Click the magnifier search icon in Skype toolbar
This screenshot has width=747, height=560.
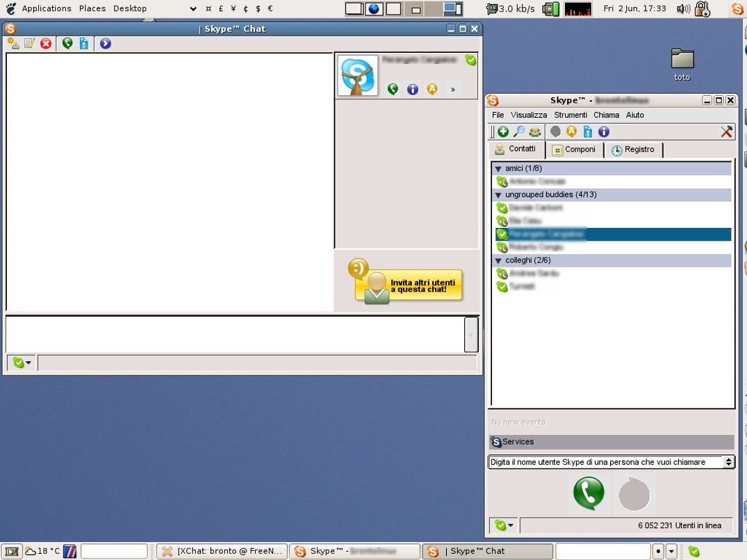click(519, 132)
